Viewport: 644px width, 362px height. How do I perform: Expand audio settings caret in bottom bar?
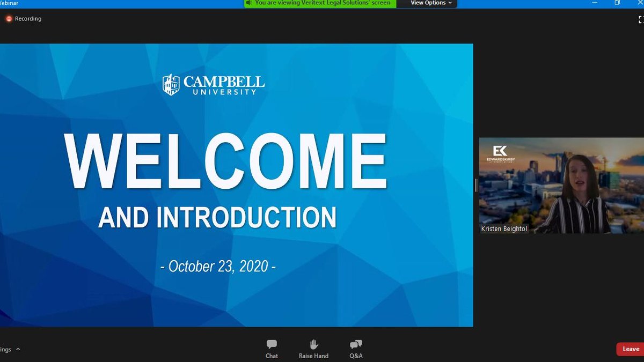[x=18, y=349]
